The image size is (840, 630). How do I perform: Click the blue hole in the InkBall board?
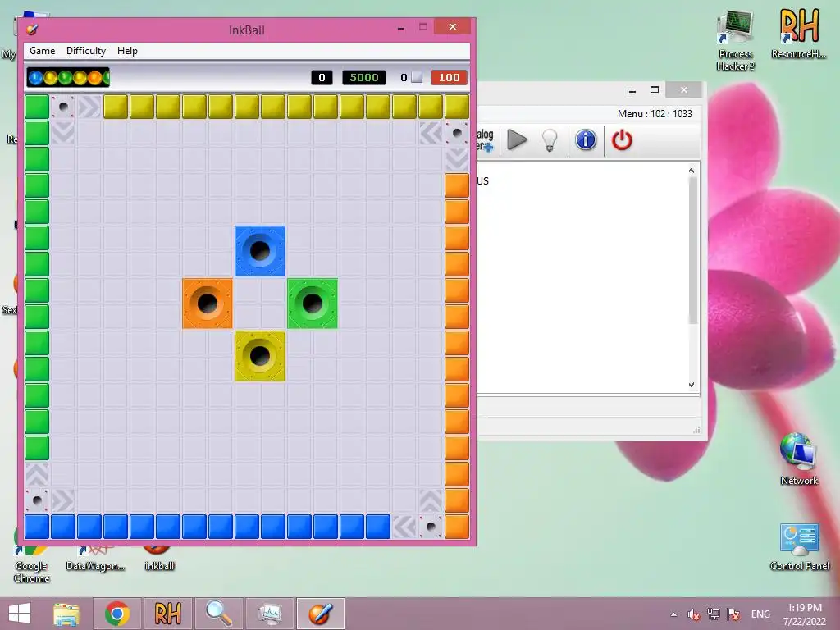pos(260,251)
